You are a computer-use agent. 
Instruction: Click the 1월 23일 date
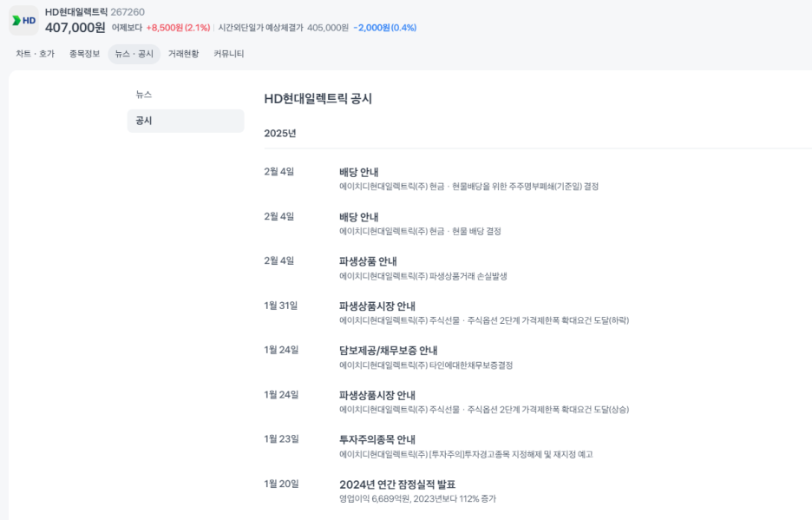pyautogui.click(x=281, y=439)
